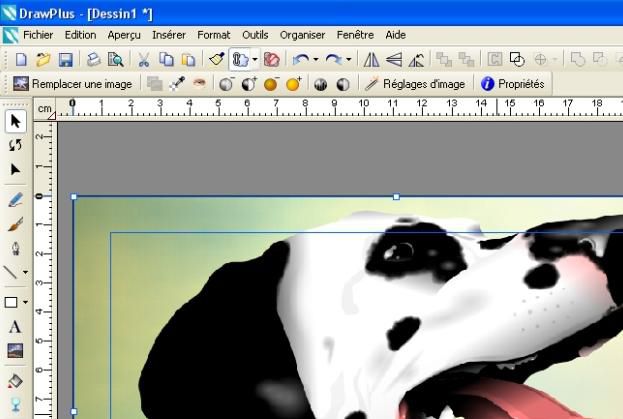The image size is (623, 419).
Task: Expand the Undo history dropdown arrow
Action: click(x=316, y=60)
